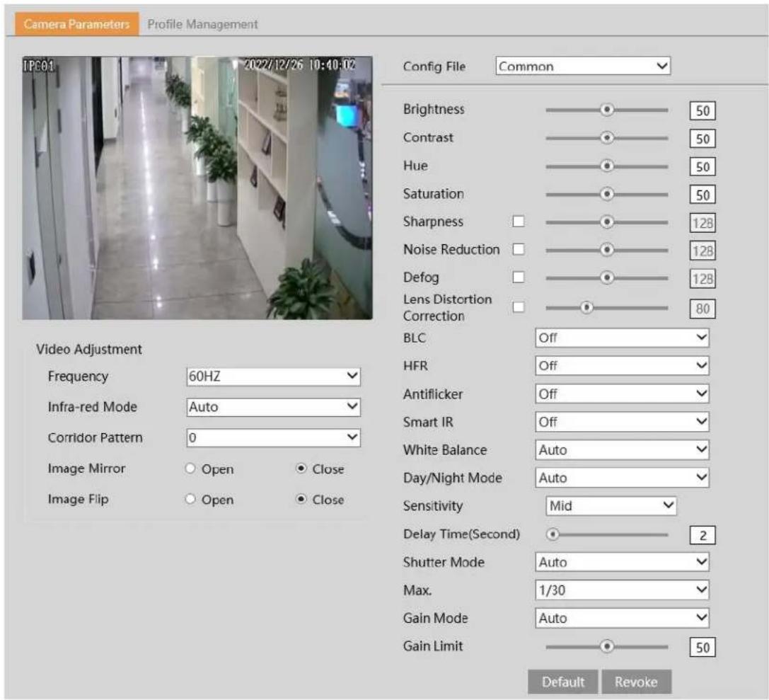Click the Defog slider handle
The width and height of the screenshot is (769, 700).
tap(607, 278)
